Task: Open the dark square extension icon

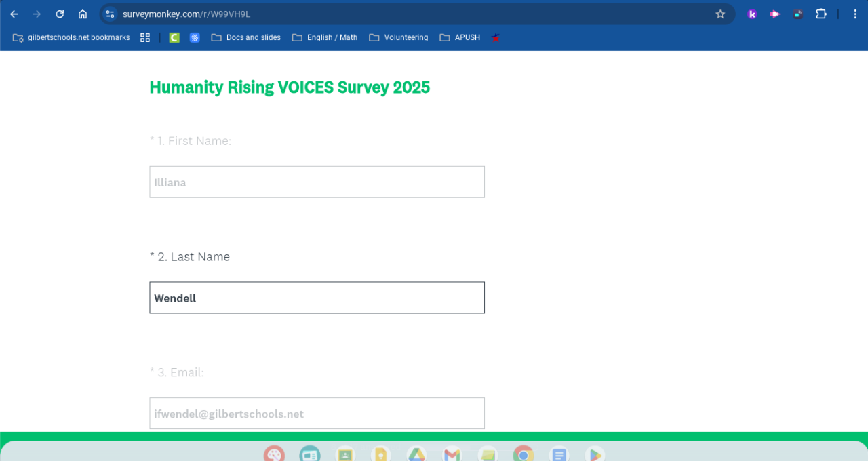Action: [797, 14]
